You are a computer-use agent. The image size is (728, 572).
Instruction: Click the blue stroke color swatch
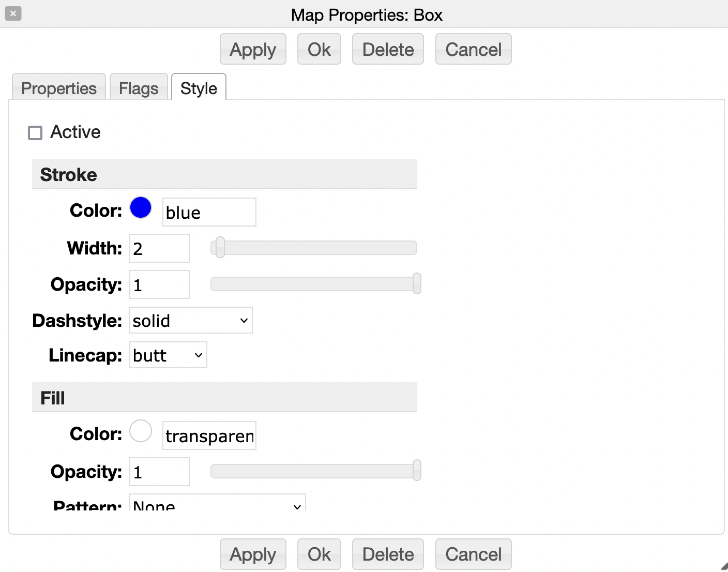[141, 207]
